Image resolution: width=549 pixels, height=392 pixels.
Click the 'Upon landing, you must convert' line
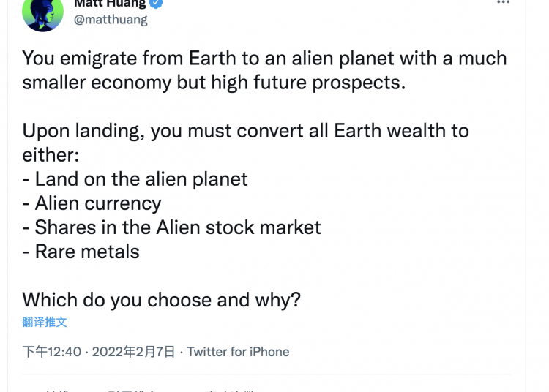(x=245, y=131)
